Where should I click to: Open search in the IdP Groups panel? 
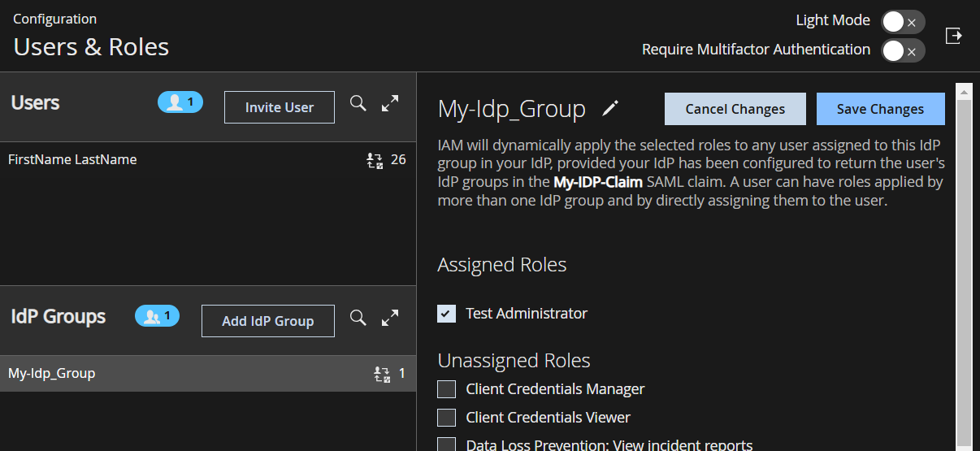point(358,317)
